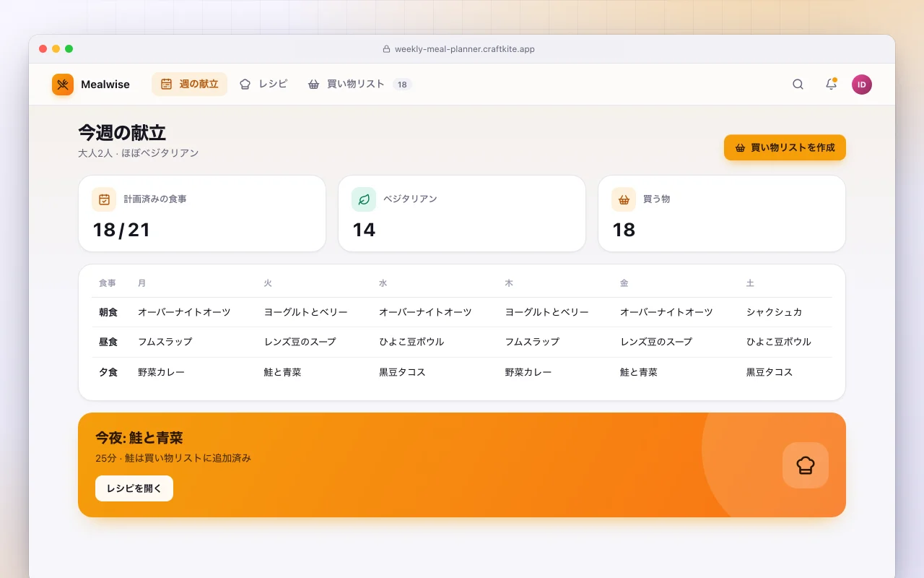924x578 pixels.
Task: Click the calendar icon on 計画済みの食事 card
Action: (104, 199)
